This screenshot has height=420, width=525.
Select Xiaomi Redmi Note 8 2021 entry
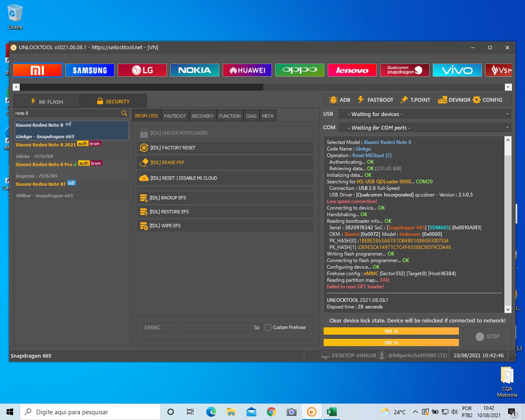coord(72,150)
